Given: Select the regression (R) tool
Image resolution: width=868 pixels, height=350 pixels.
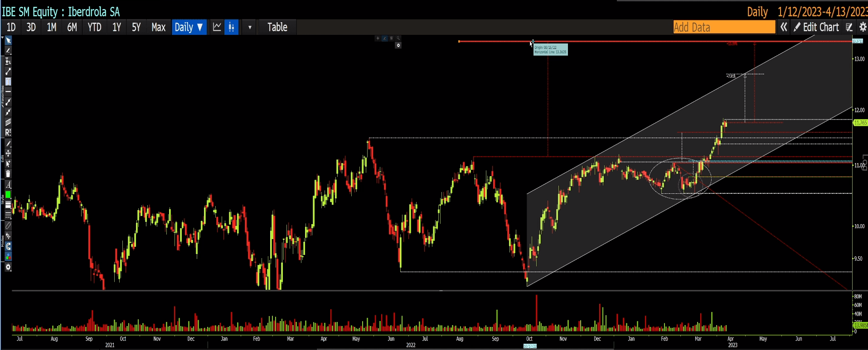Looking at the screenshot, I should point(8,132).
